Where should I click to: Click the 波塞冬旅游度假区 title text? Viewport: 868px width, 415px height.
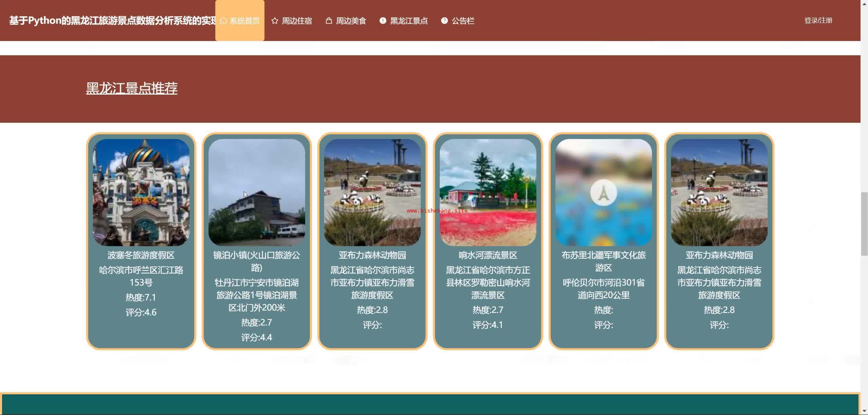point(141,255)
